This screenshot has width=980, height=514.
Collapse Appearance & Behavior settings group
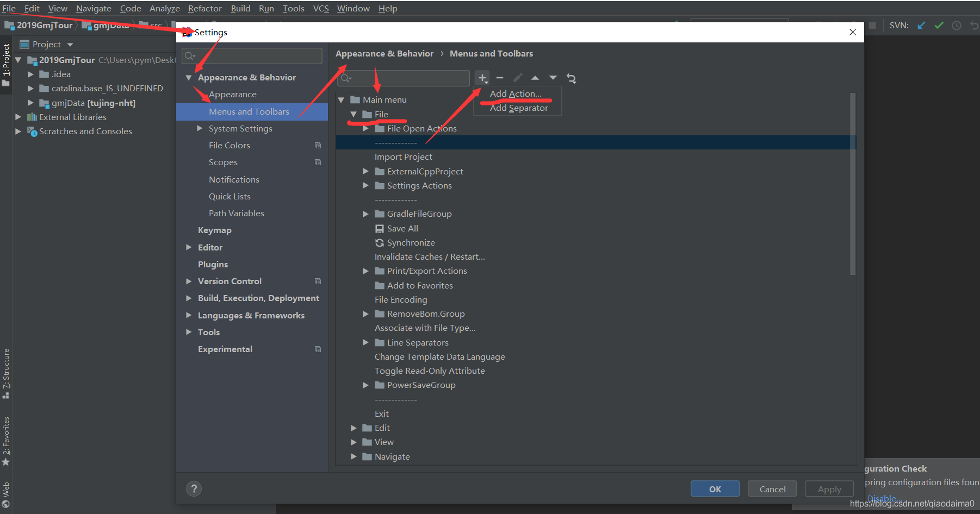click(x=189, y=78)
